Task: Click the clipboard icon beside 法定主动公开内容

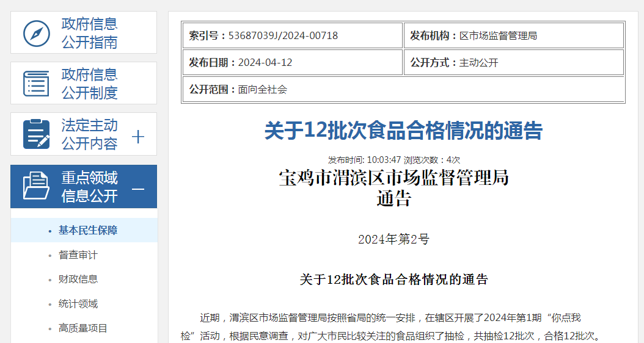Action: [36, 134]
